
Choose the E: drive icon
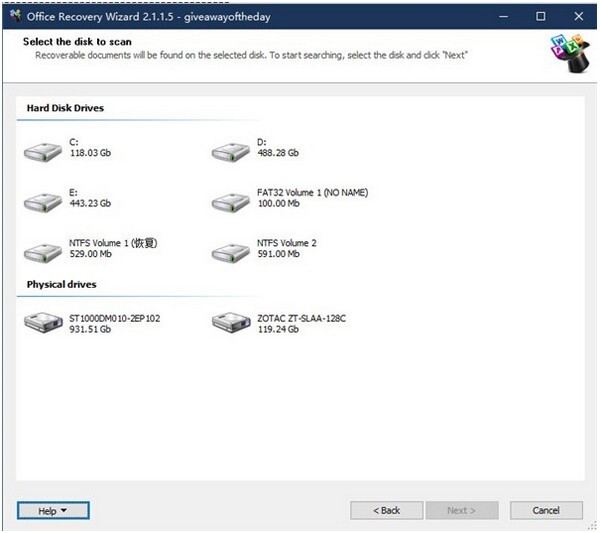[x=43, y=203]
